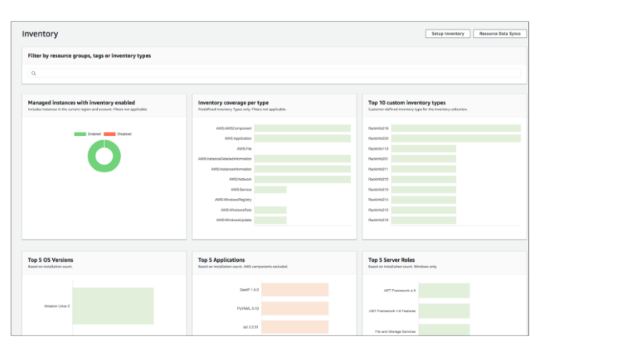Click the green Enabled legend swatch
Image resolution: width=644 pixels, height=357 pixels.
click(80, 134)
